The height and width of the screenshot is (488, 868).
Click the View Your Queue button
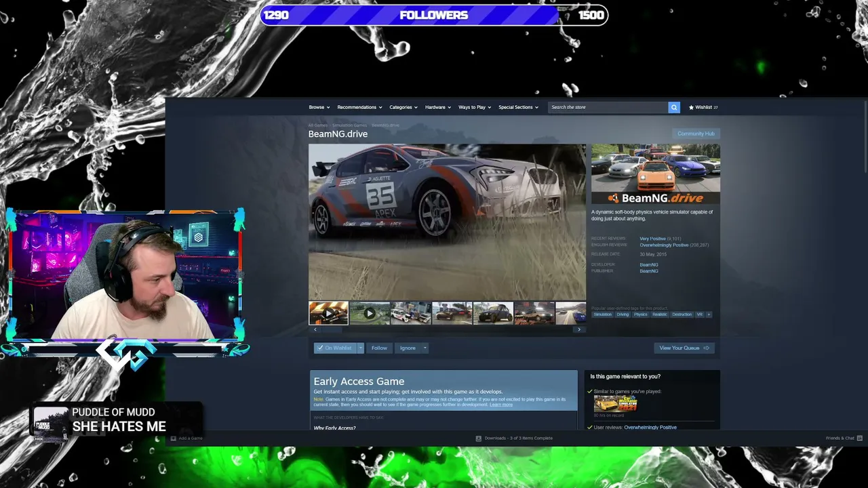pyautogui.click(x=684, y=348)
